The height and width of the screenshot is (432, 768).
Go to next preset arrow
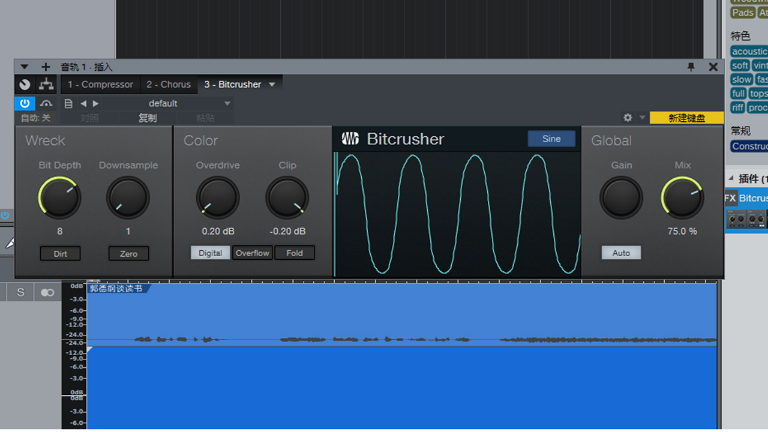(96, 103)
